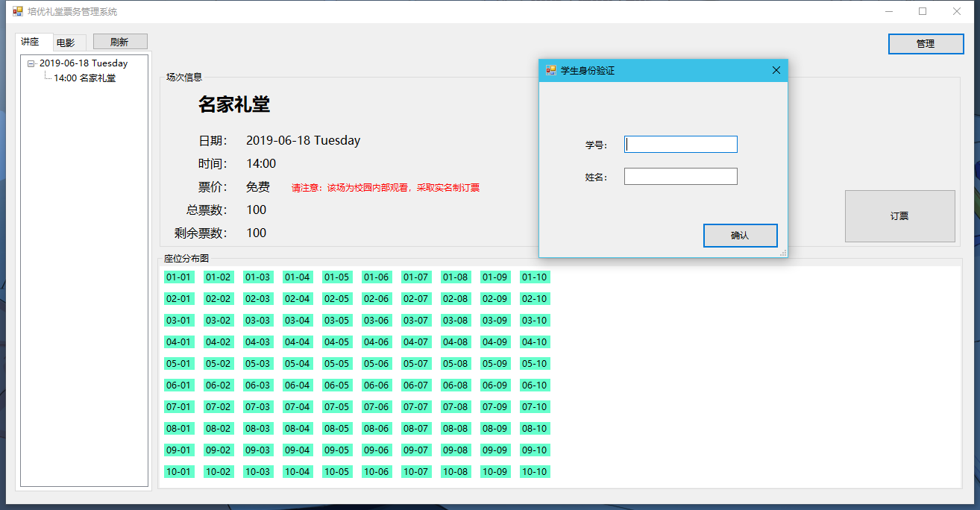Screen dimensions: 980x510
Task: Collapse the 2019-06-18 Tuesday tree node
Action: pos(31,63)
